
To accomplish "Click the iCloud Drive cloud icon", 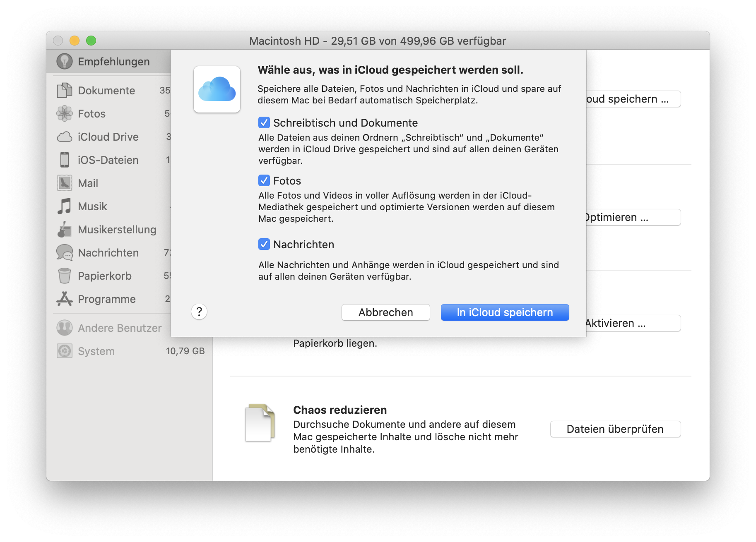I will point(65,137).
